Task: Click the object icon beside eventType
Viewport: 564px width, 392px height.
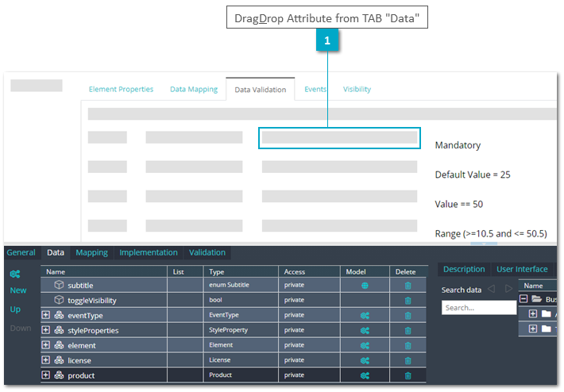Action: (x=59, y=315)
